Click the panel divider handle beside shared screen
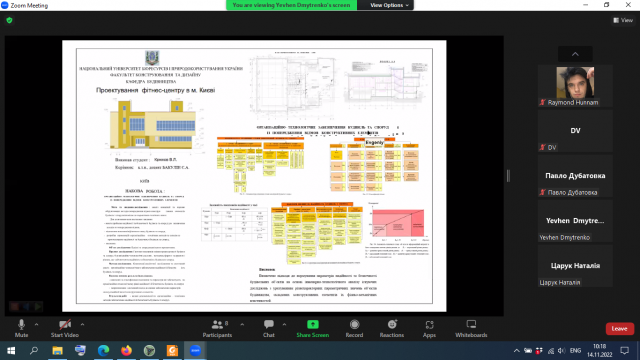 click(508, 176)
